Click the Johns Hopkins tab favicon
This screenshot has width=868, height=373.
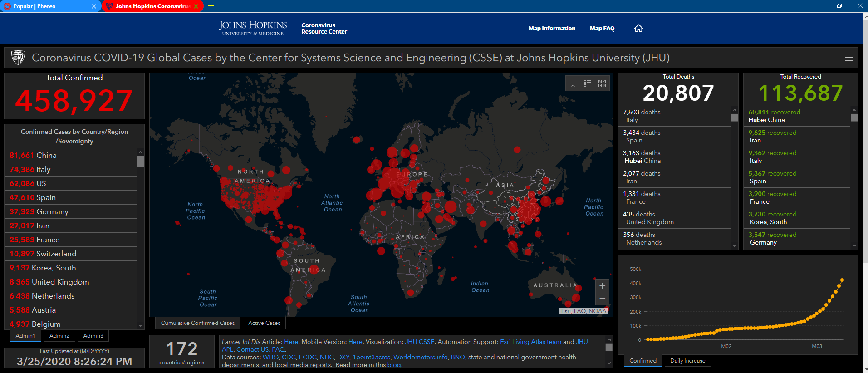(x=109, y=6)
